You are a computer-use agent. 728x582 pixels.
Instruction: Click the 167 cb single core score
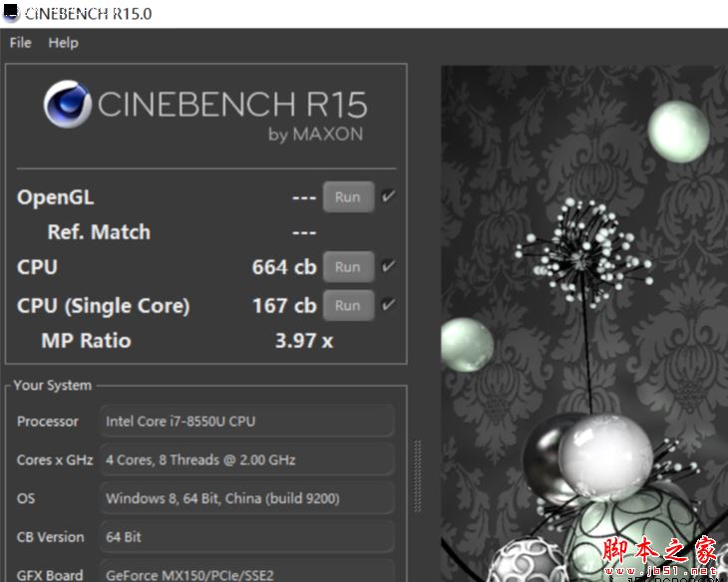pos(284,306)
